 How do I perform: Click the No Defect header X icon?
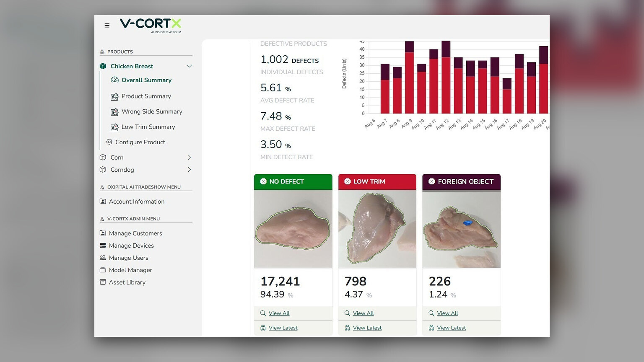pos(263,181)
